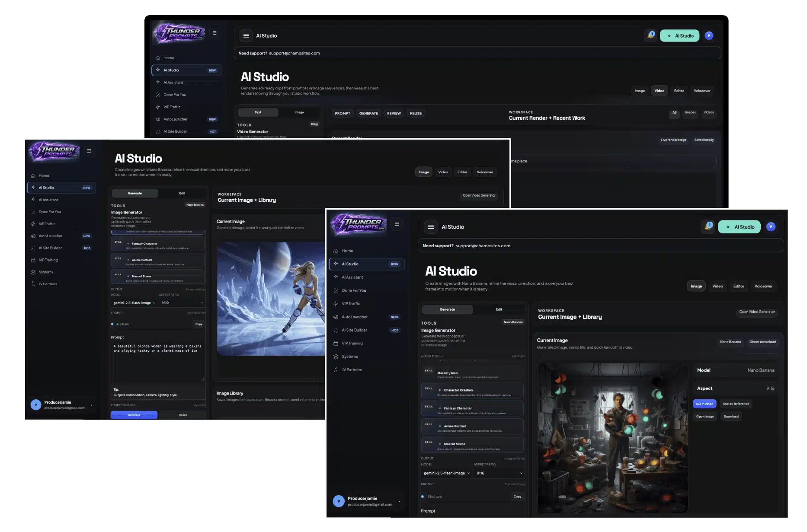Image resolution: width=807 pixels, height=532 pixels.
Task: Open the 9:16 aspect ratio dropdown
Action: tap(499, 473)
